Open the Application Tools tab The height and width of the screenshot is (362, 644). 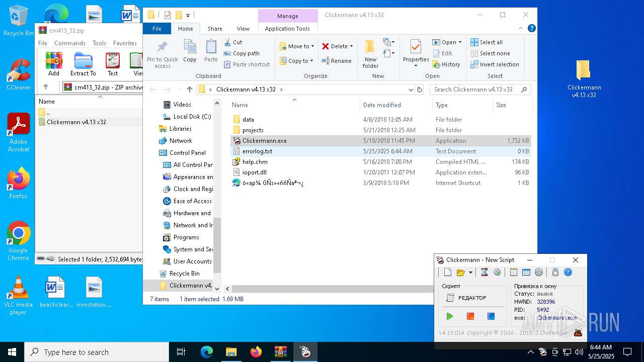click(287, 29)
